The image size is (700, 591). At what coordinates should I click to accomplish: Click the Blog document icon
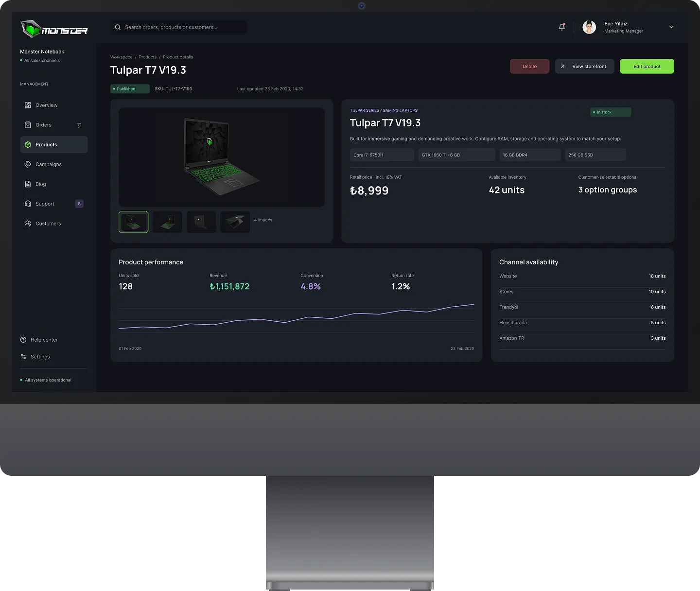(x=28, y=184)
